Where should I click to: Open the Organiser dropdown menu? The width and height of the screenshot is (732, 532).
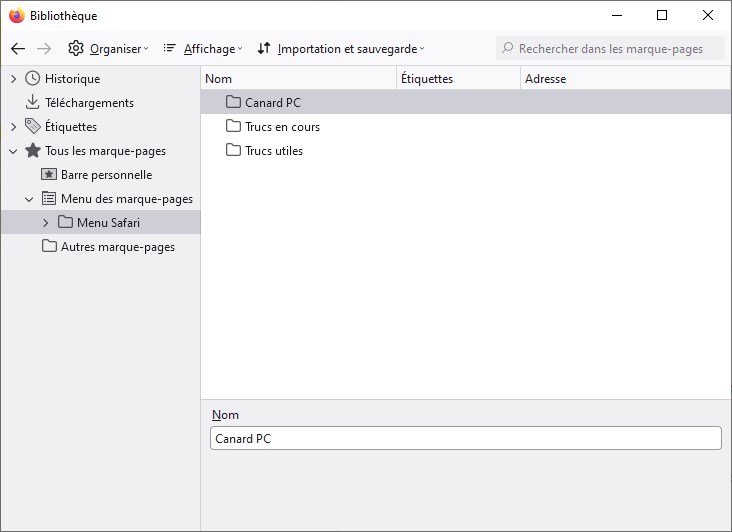[x=119, y=49]
